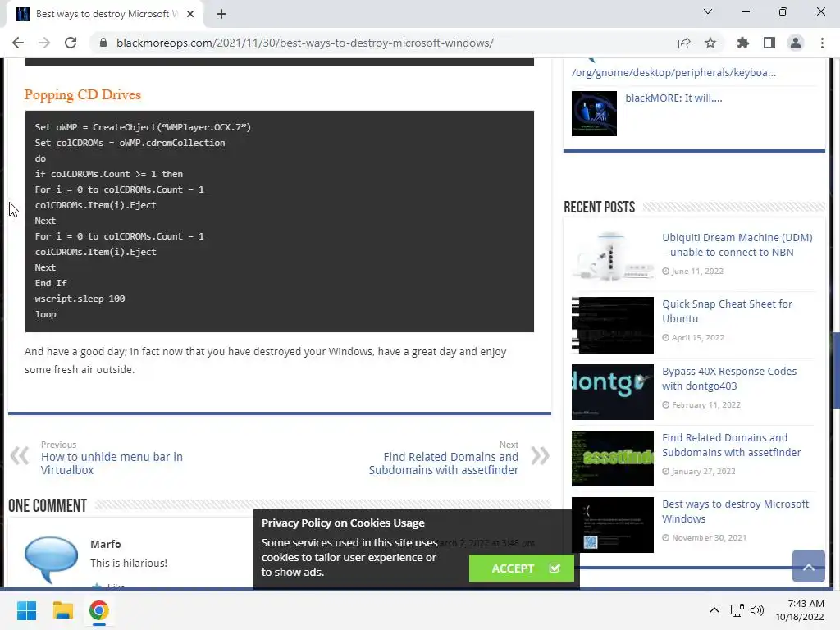Close the Best ways to destroy tab
The image size is (840, 630).
190,14
